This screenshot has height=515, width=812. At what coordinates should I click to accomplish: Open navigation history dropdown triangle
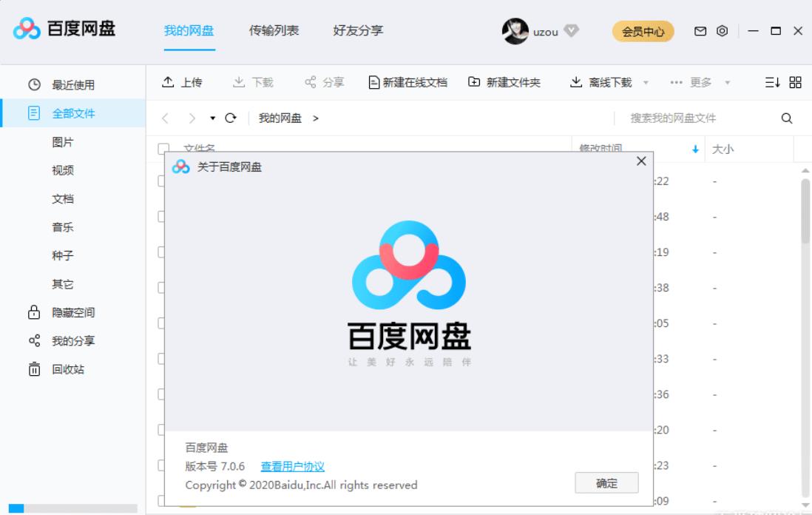tap(212, 118)
